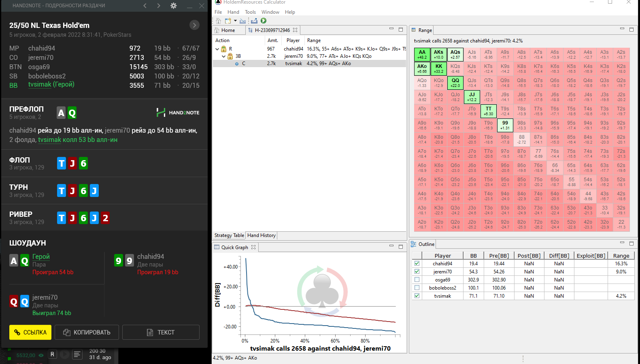
Task: Click tvsimak link in preflop description
Action: click(x=49, y=140)
